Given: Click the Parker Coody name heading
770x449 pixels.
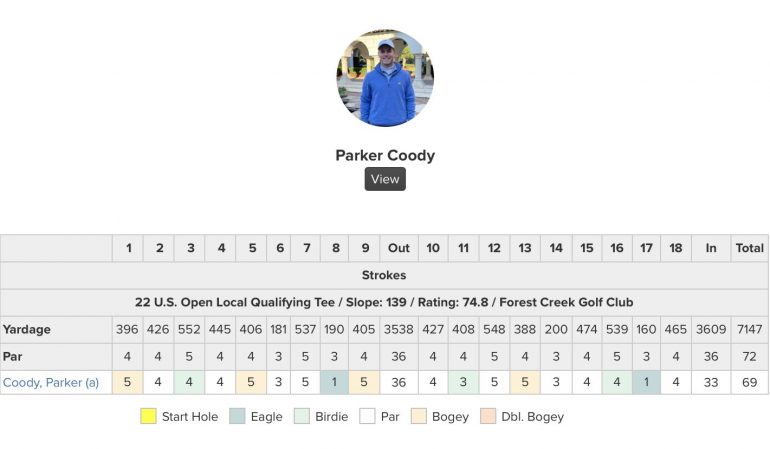Looking at the screenshot, I should coord(385,155).
